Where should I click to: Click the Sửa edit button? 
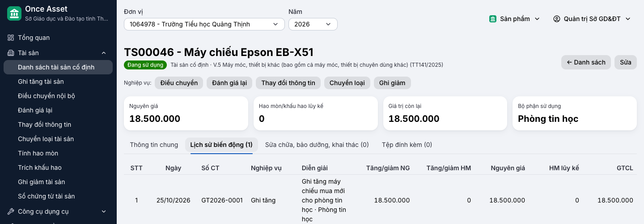[626, 62]
